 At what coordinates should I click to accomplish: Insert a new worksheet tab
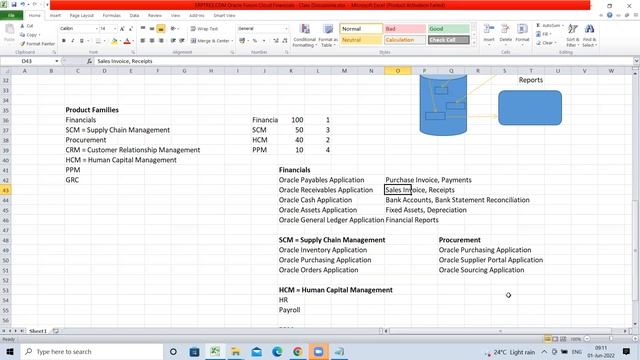(x=56, y=331)
